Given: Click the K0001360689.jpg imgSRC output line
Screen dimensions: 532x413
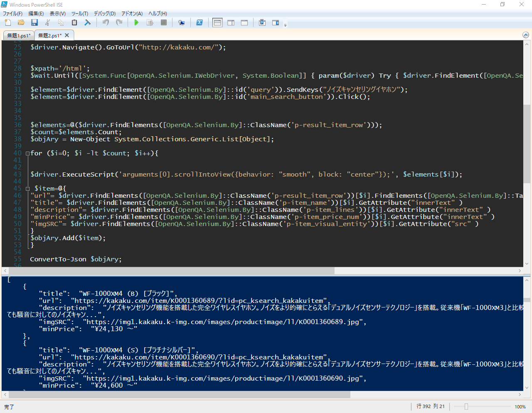Looking at the screenshot, I should click(202, 322).
